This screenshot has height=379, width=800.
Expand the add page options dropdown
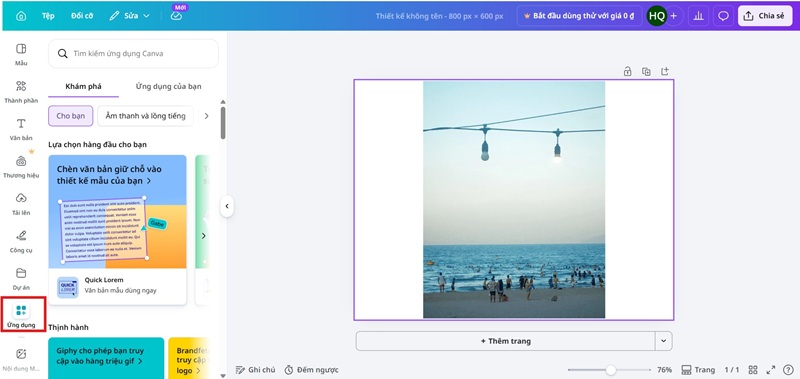(x=663, y=341)
